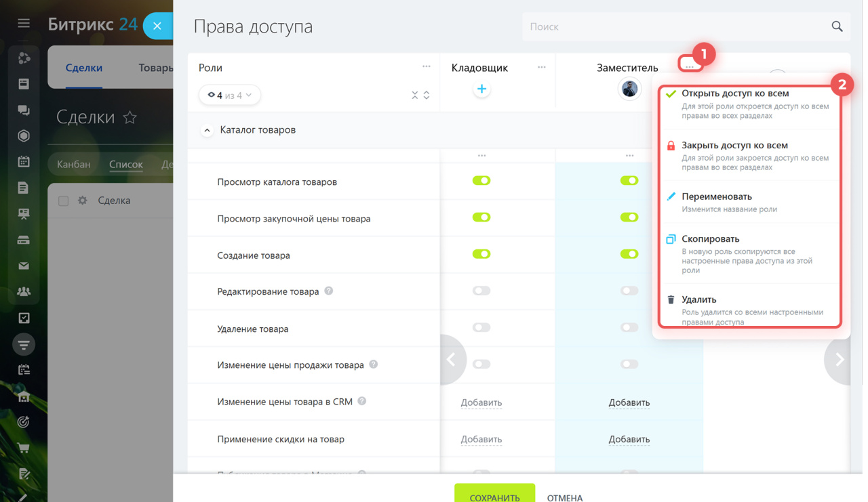Close the Права доступа slider panel
868x502 pixels.
click(x=157, y=26)
